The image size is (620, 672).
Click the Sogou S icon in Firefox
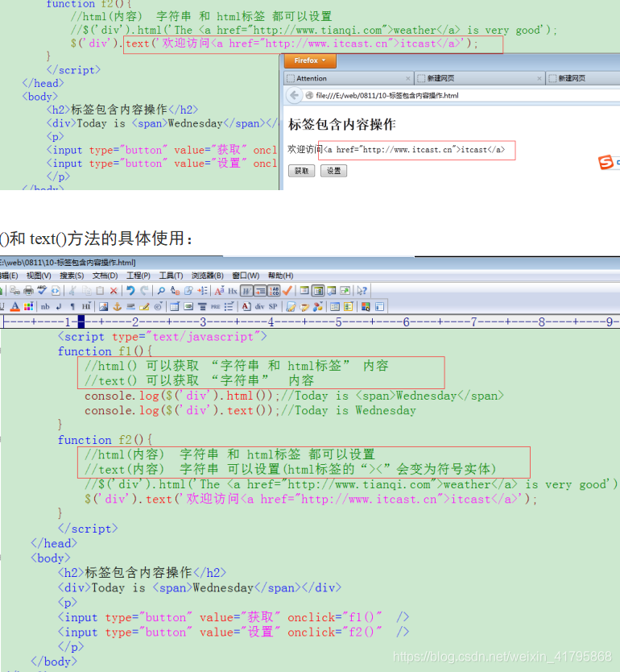606,163
